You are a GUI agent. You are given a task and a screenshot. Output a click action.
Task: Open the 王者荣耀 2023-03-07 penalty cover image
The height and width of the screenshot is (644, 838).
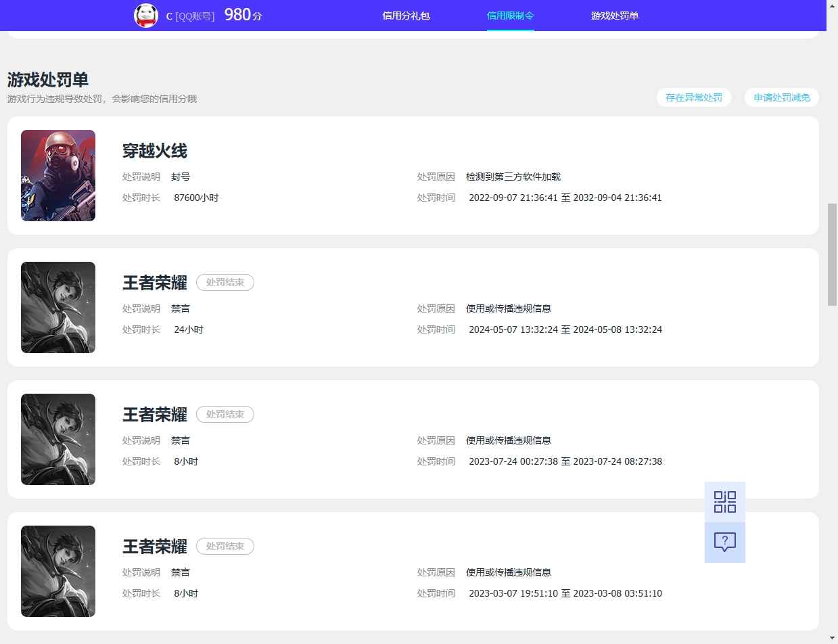pyautogui.click(x=58, y=571)
